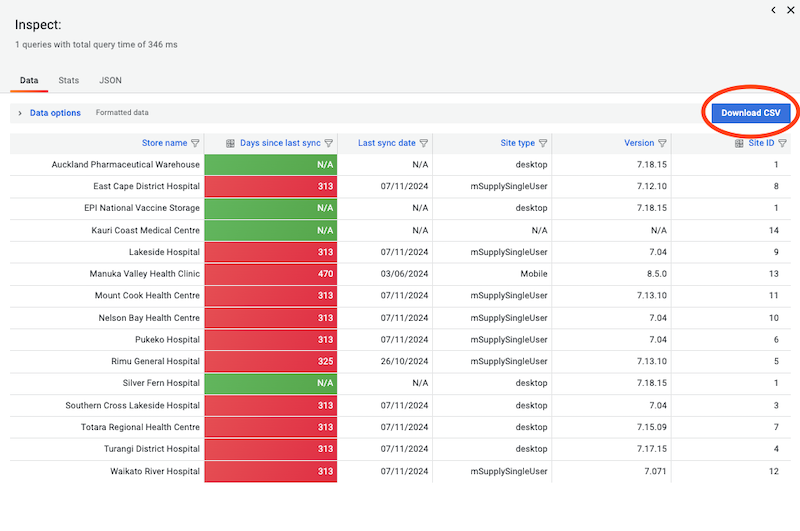This screenshot has width=800, height=531.
Task: Select the Rimu General Hospital cell
Action: coord(155,361)
